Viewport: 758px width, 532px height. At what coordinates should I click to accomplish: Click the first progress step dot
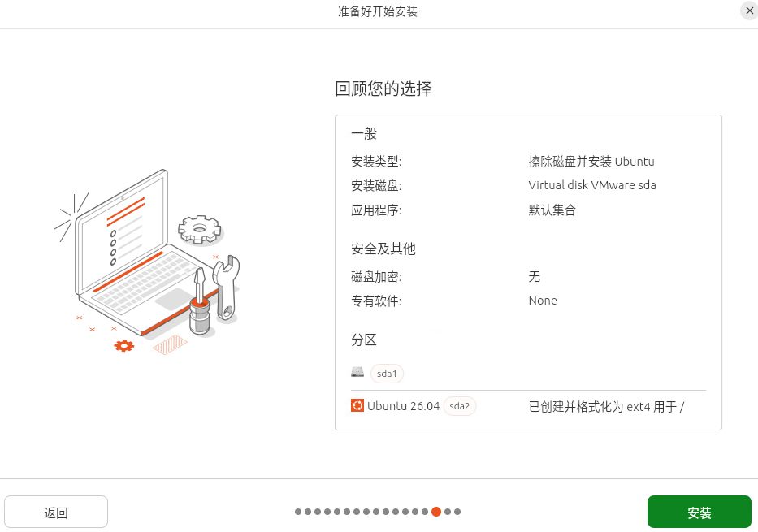pos(298,512)
